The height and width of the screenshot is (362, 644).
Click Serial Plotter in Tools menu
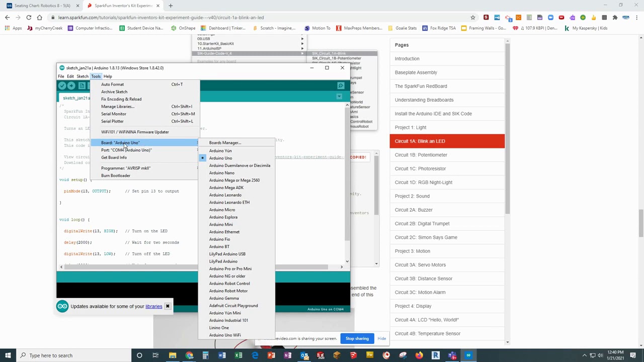[x=145, y=121]
